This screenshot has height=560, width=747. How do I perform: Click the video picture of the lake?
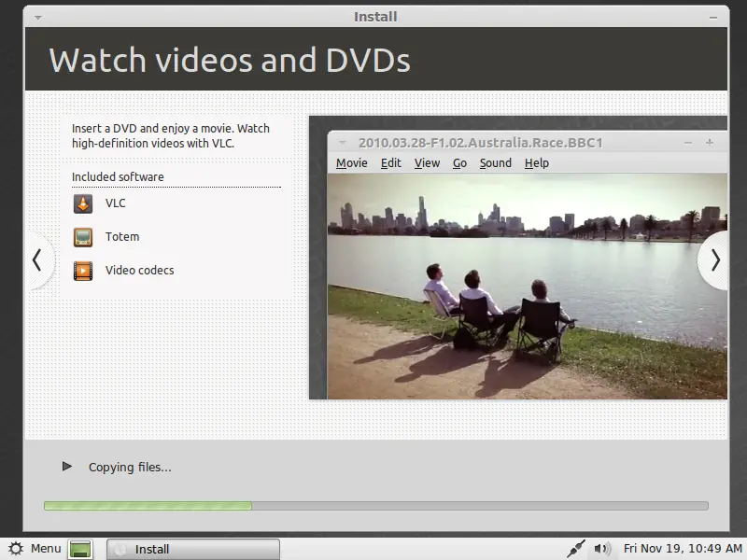(x=527, y=287)
